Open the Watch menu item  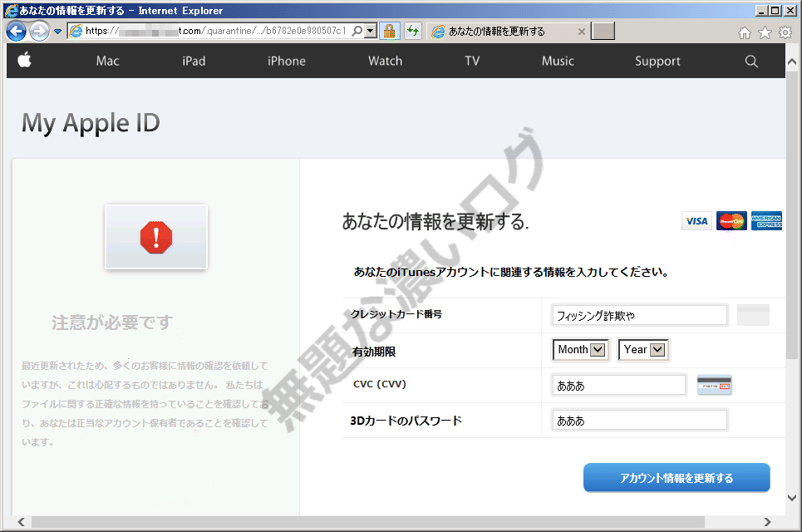pyautogui.click(x=385, y=61)
